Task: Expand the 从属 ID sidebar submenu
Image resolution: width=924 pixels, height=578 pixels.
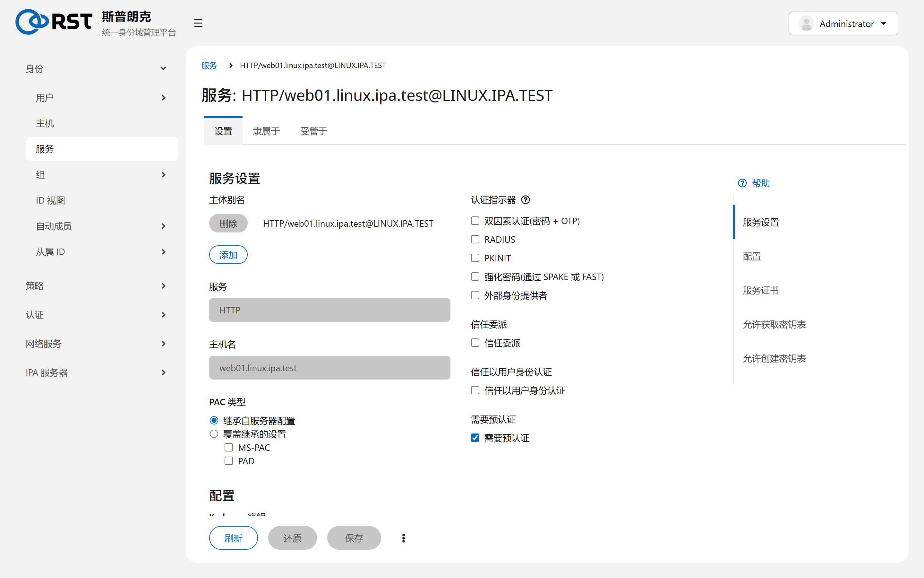Action: 163,252
